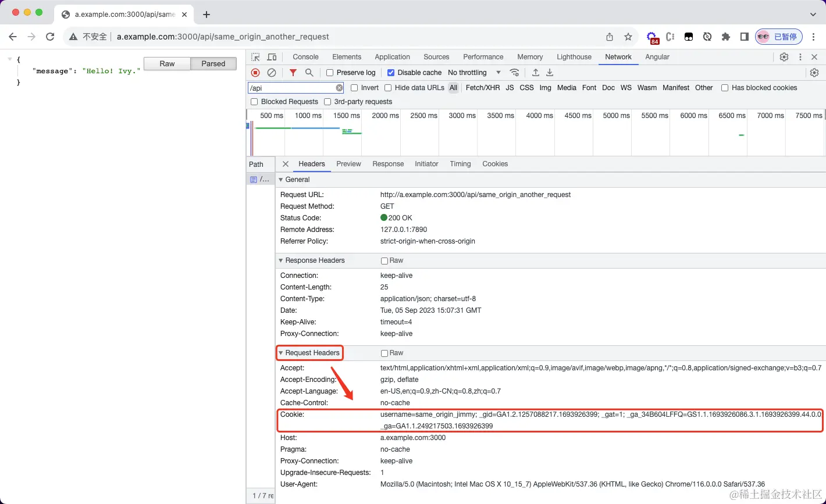The height and width of the screenshot is (504, 826).
Task: Enable Preserve log checkbox
Action: tap(330, 73)
